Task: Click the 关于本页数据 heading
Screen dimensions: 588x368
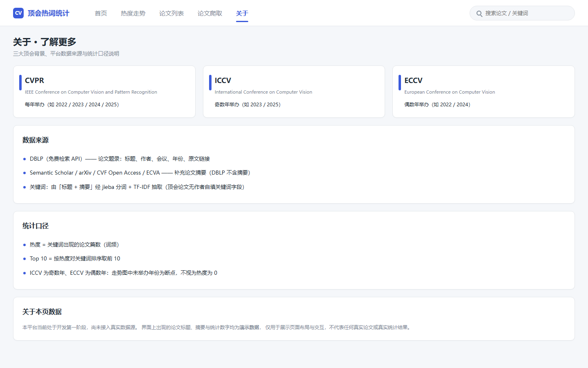Action: (x=42, y=312)
